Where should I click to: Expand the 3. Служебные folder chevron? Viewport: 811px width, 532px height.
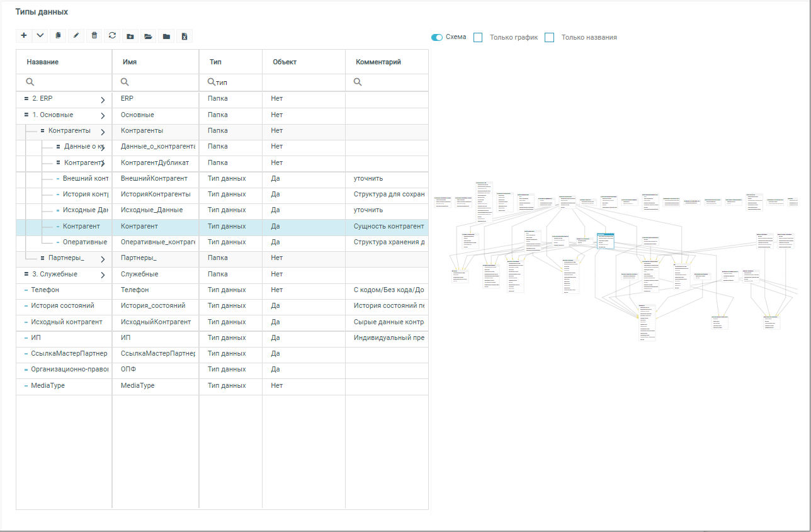click(103, 275)
